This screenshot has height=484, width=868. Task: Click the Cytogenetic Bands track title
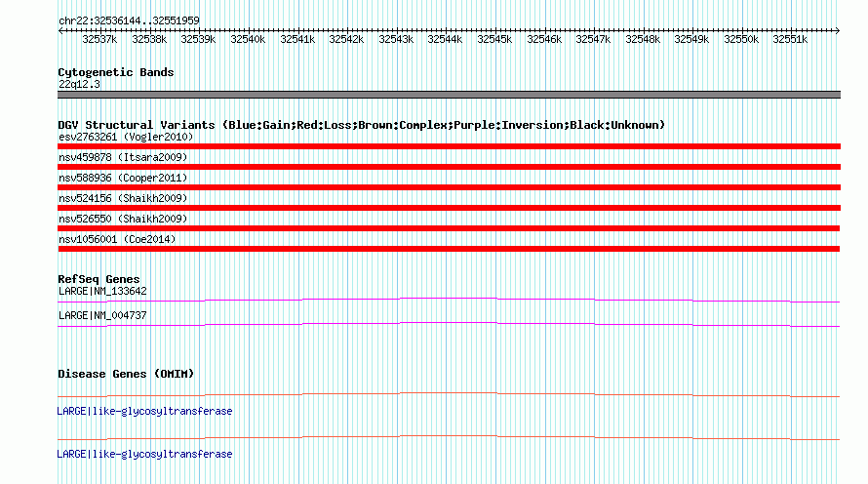click(x=116, y=72)
